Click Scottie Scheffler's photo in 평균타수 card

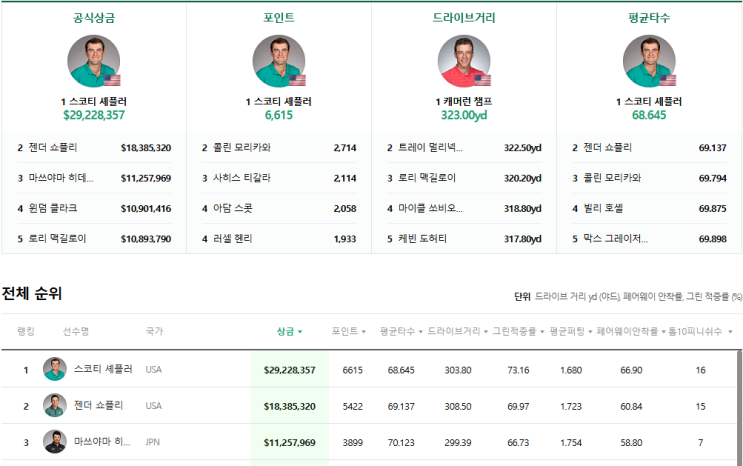coord(649,62)
